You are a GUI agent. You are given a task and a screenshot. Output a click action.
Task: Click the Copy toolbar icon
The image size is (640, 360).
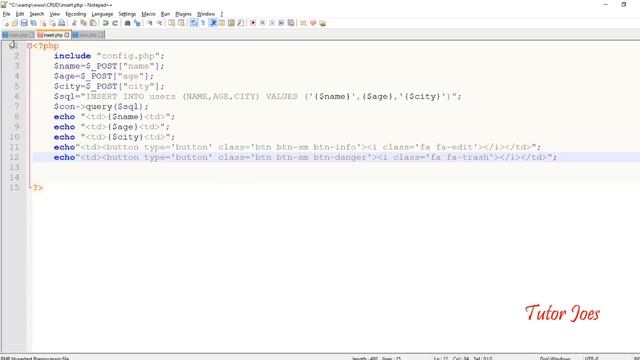point(83,23)
